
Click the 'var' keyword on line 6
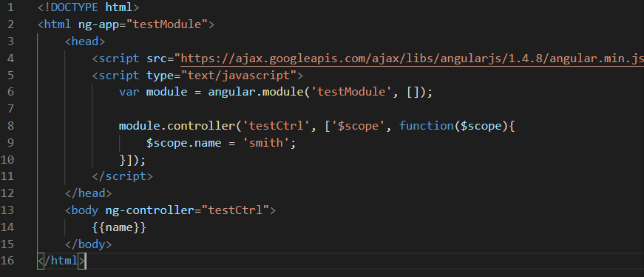(129, 92)
